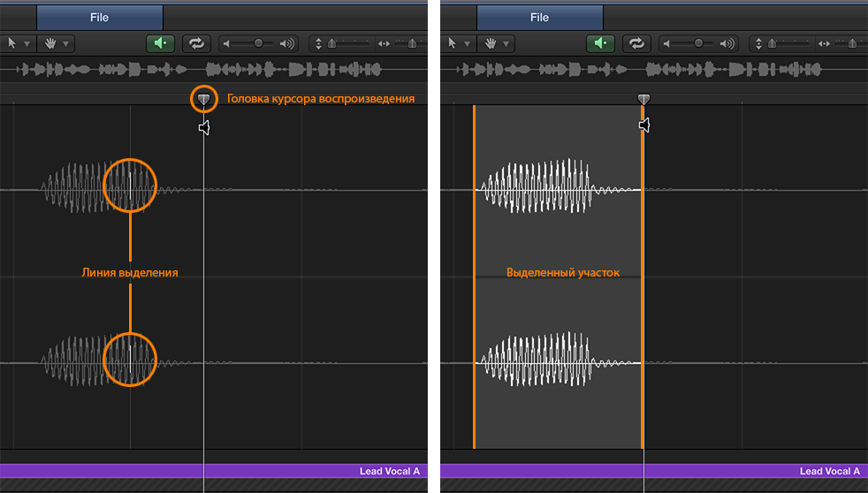This screenshot has height=493, width=868.
Task: Select the Pointer tool in right editor
Action: click(x=452, y=43)
